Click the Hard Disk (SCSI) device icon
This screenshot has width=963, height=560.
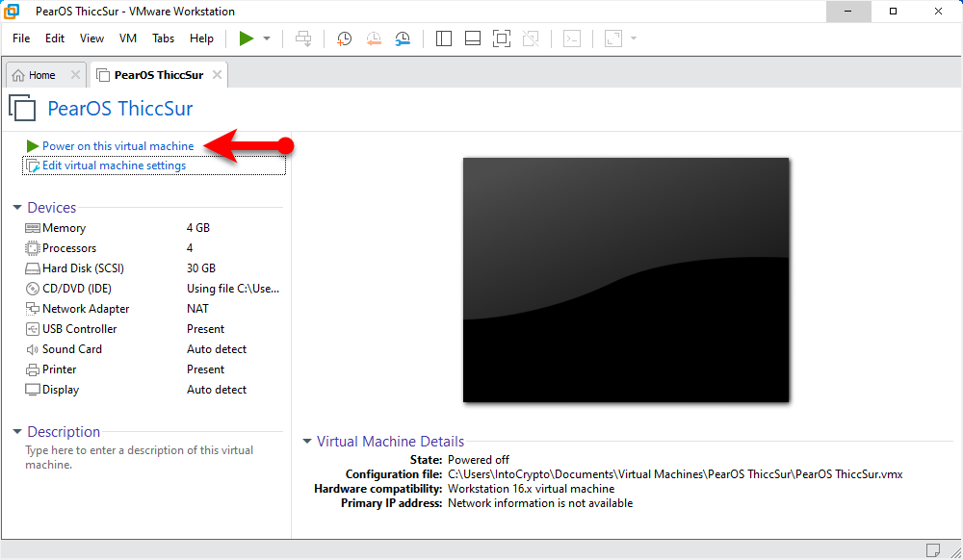[x=33, y=268]
